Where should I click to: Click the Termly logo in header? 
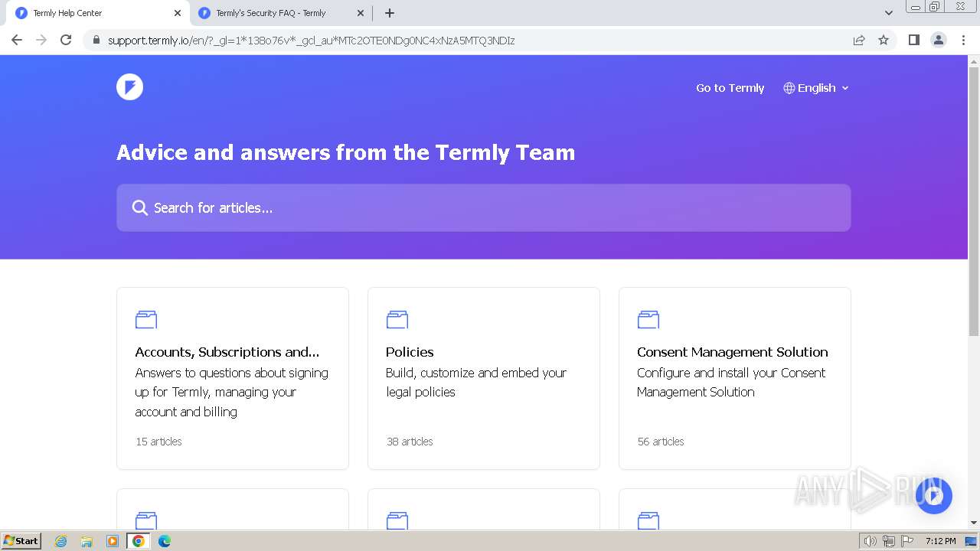click(x=129, y=87)
